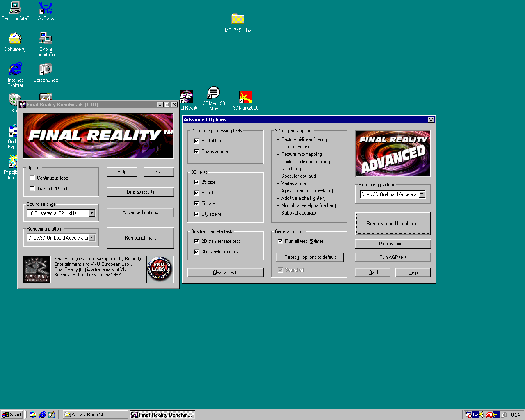Open the Windows Start menu
The height and width of the screenshot is (420, 525).
tap(12, 415)
